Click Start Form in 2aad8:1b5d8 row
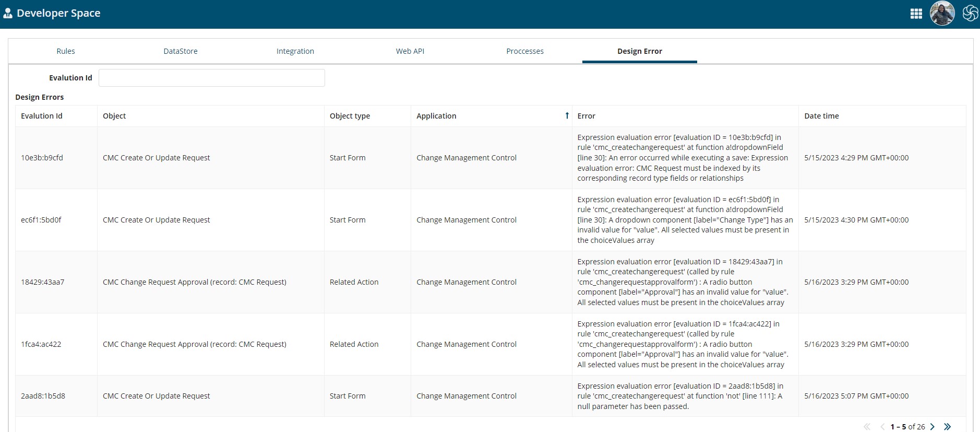The width and height of the screenshot is (980, 432). pyautogui.click(x=348, y=396)
